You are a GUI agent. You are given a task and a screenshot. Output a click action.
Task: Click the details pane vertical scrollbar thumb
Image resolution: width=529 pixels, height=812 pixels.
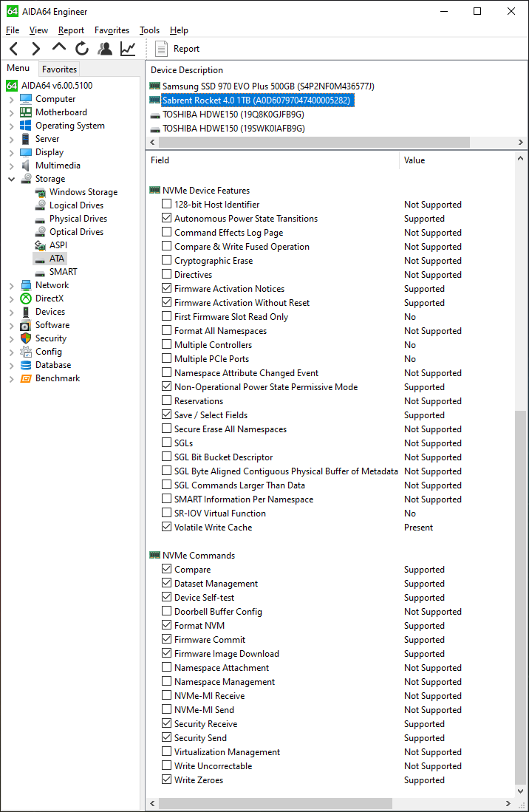[520, 597]
